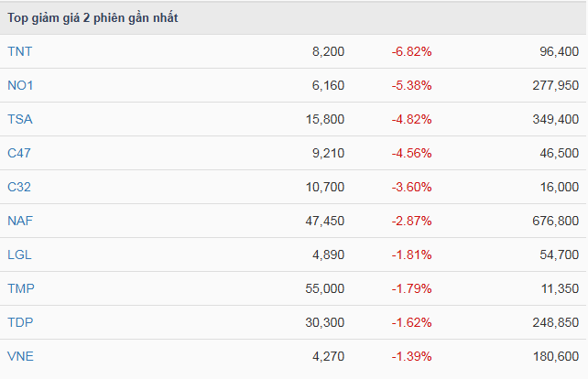Click LGL's -1.81% change value
This screenshot has height=379, width=588.
(411, 255)
